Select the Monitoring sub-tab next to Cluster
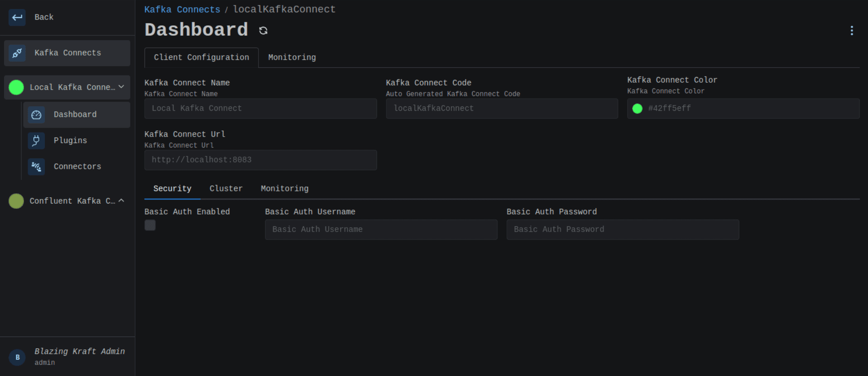868x376 pixels. pos(284,189)
